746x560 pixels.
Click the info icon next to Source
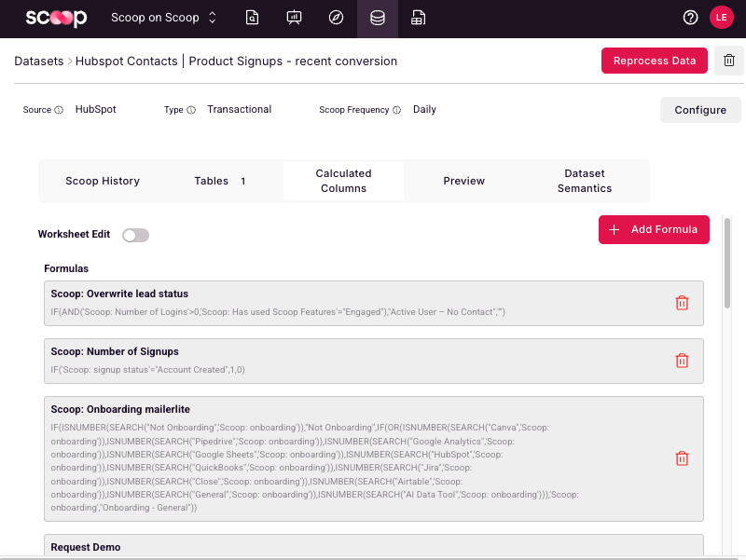pyautogui.click(x=59, y=110)
